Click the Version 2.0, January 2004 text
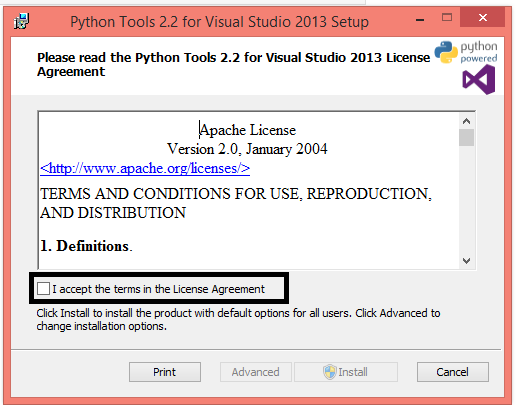The image size is (518, 405). coord(247,149)
